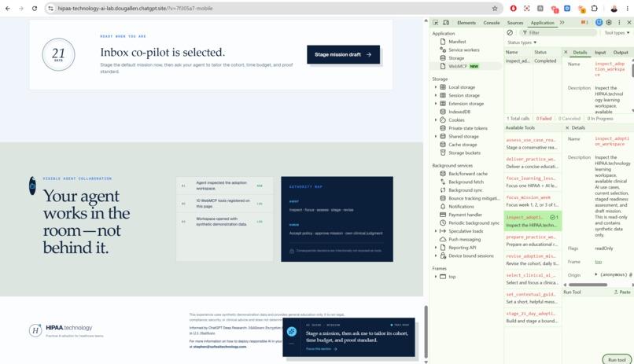The image size is (634, 364).
Task: Open the Input tab of call details
Action: 600,53
